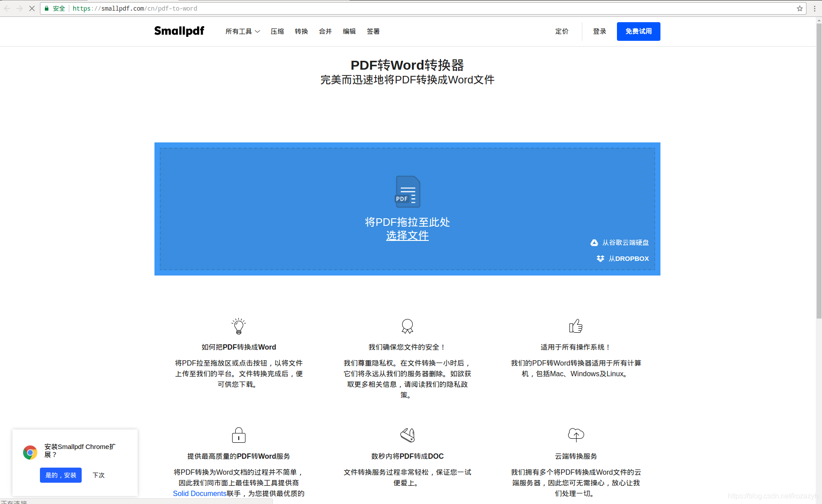Click the cloud upload icon above 云端转换服务
Screen dimensions: 822x504
(576, 435)
